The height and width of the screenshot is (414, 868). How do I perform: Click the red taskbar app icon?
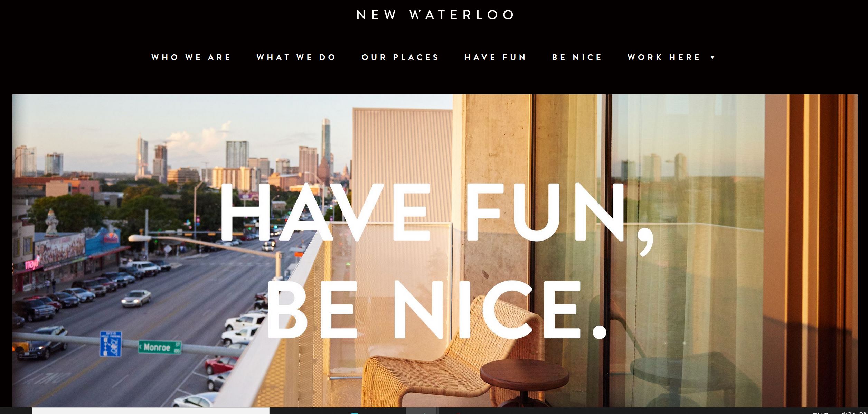tap(458, 413)
